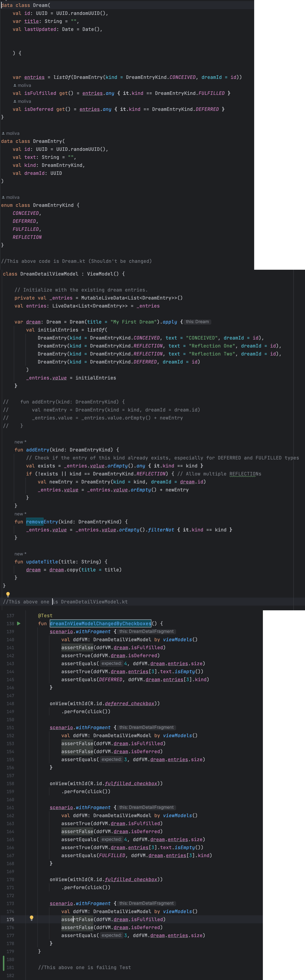This screenshot has height=980, width=305.
Task: Click fulfilled_checkbox reference on line 158
Action: 131,783
